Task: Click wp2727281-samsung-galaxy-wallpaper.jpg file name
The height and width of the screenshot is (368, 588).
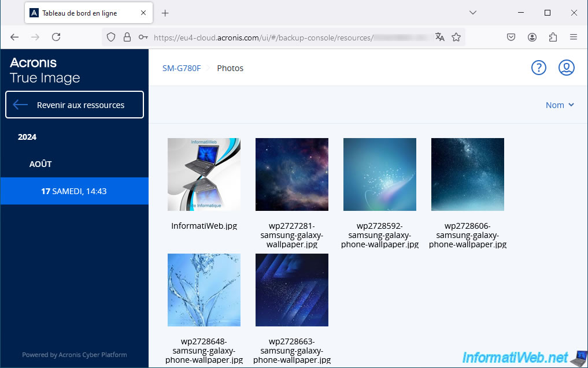Action: [292, 235]
